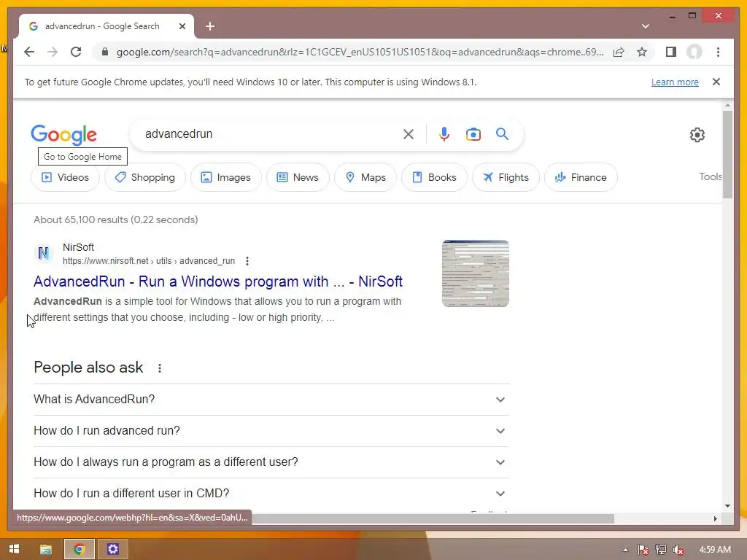This screenshot has height=560, width=747.
Task: Share this page icon in address bar
Action: (619, 52)
